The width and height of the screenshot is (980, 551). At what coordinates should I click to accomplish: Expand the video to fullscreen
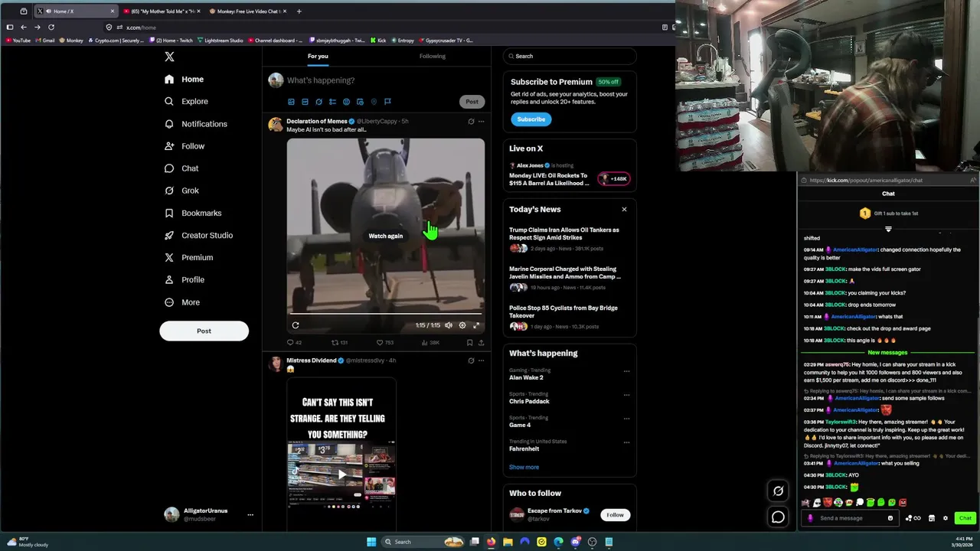pos(476,325)
